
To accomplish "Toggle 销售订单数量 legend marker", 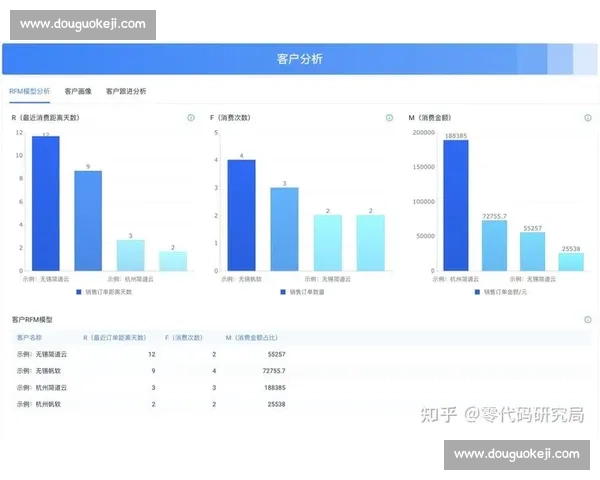I will [x=283, y=292].
